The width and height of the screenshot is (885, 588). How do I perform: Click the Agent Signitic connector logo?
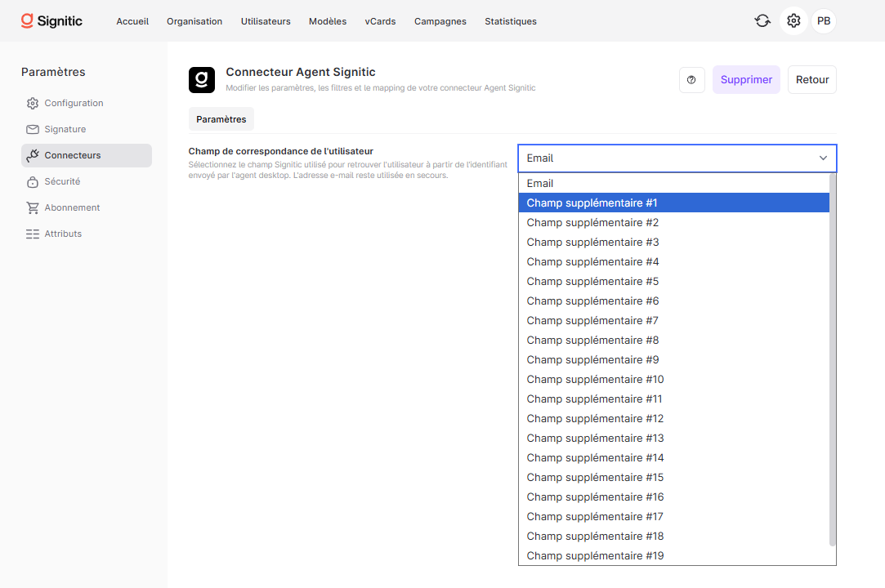tap(202, 79)
